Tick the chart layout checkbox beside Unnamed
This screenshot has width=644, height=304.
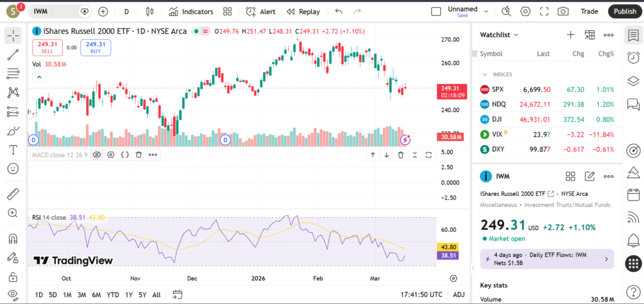point(436,11)
